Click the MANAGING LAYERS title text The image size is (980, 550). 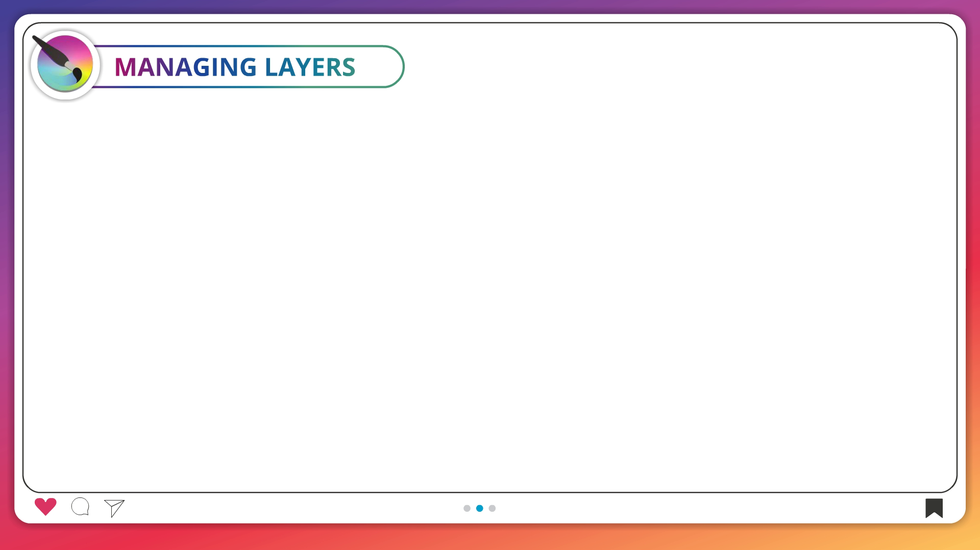click(234, 67)
